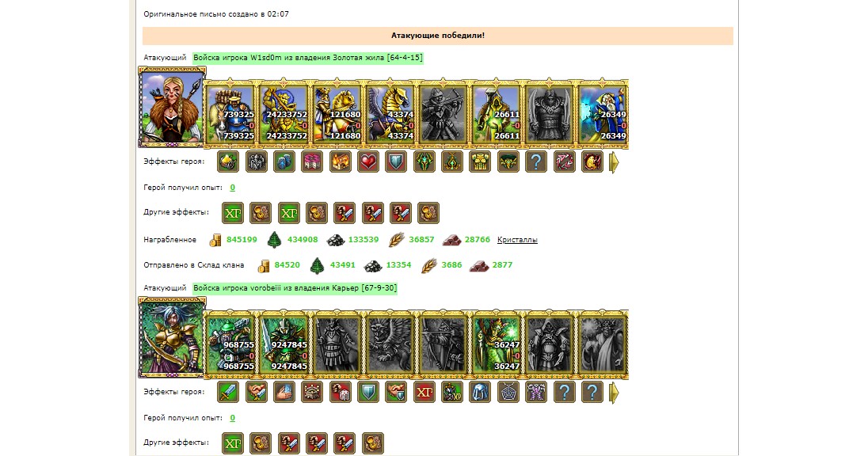Image resolution: width=868 pixels, height=456 pixels.
Task: Click the question mark effect in W1sd0m's row
Action: (536, 162)
